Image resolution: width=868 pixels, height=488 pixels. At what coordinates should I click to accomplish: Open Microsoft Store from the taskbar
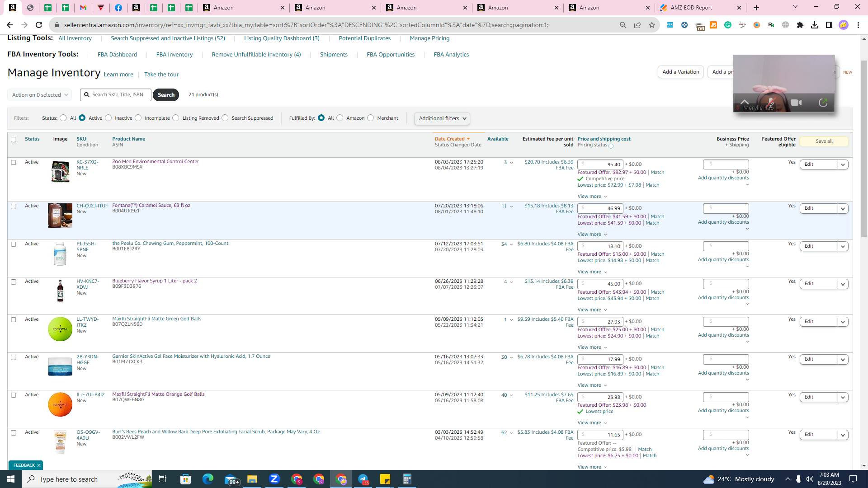[x=186, y=479]
